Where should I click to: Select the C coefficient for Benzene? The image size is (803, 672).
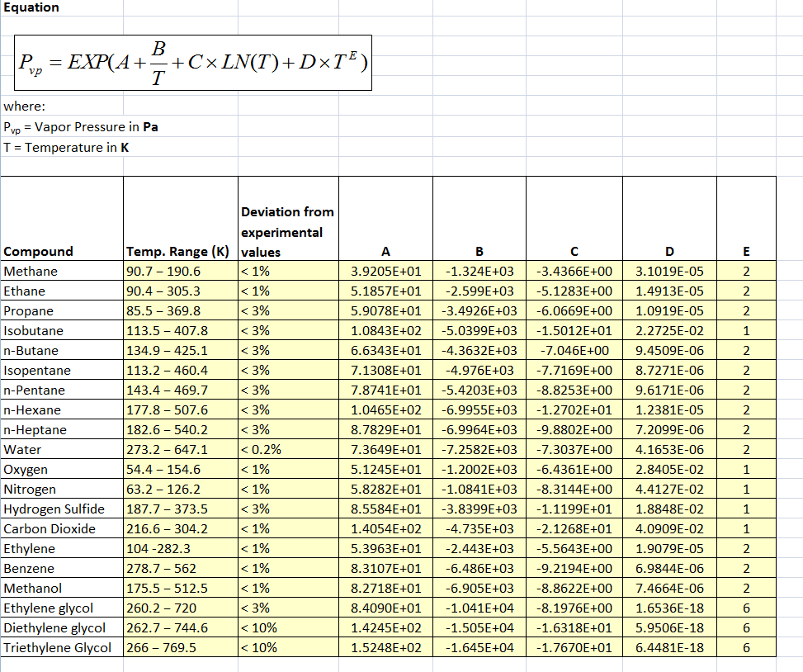(x=574, y=568)
